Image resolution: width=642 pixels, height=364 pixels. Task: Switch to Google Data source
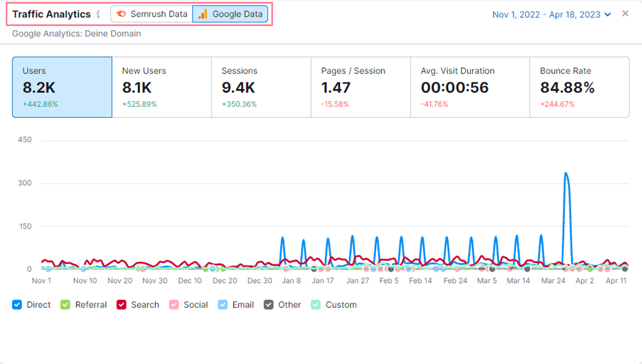pyautogui.click(x=230, y=14)
